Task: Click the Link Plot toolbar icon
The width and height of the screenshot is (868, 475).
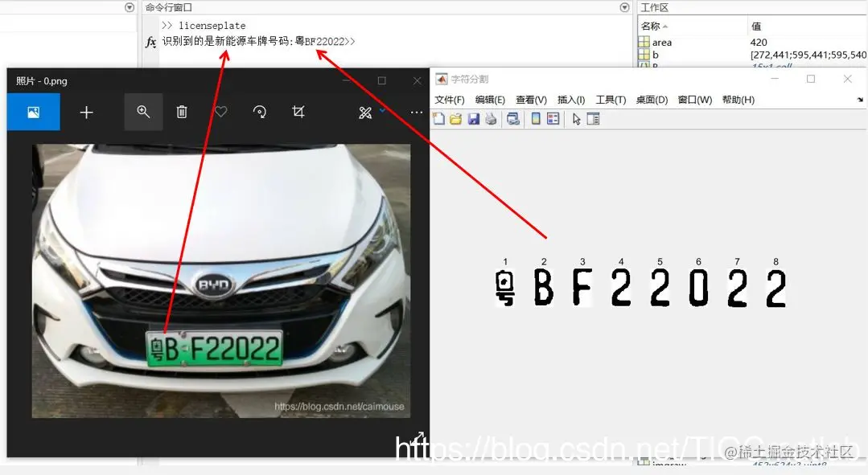Action: click(x=513, y=119)
